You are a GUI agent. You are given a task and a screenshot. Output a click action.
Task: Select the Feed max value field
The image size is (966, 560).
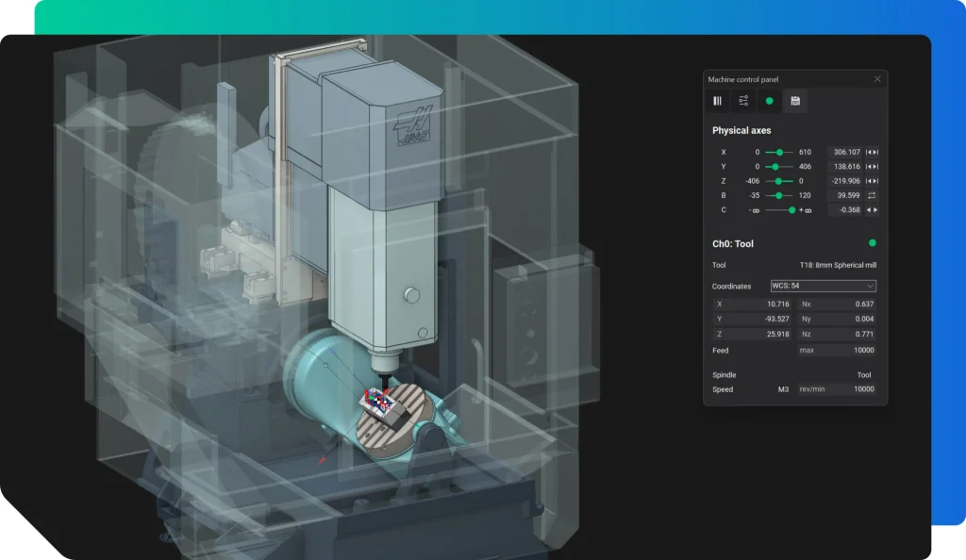pos(837,351)
